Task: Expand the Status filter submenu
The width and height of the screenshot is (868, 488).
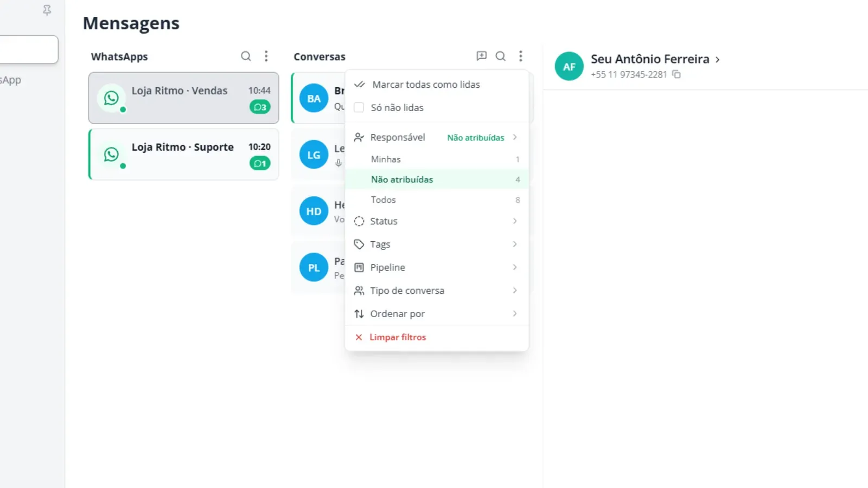Action: (437, 221)
